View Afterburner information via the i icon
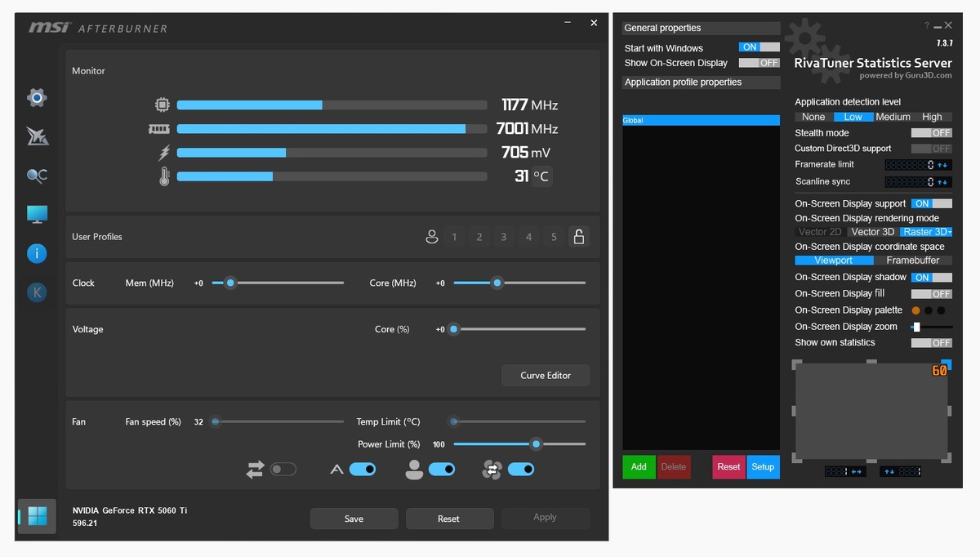This screenshot has width=980, height=557. pyautogui.click(x=36, y=253)
